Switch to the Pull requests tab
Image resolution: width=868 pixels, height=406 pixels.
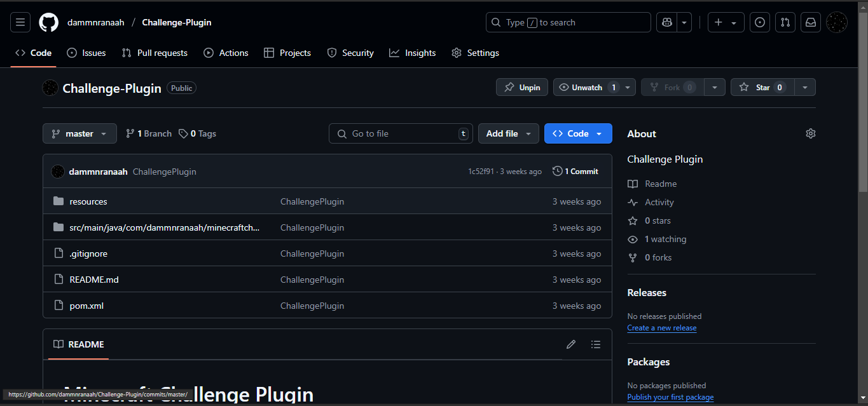[x=155, y=53]
